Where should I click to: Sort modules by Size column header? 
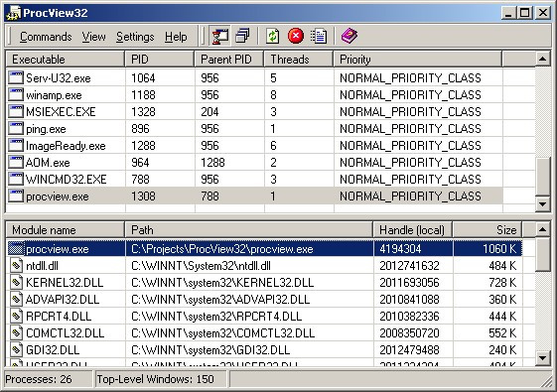[x=487, y=229]
